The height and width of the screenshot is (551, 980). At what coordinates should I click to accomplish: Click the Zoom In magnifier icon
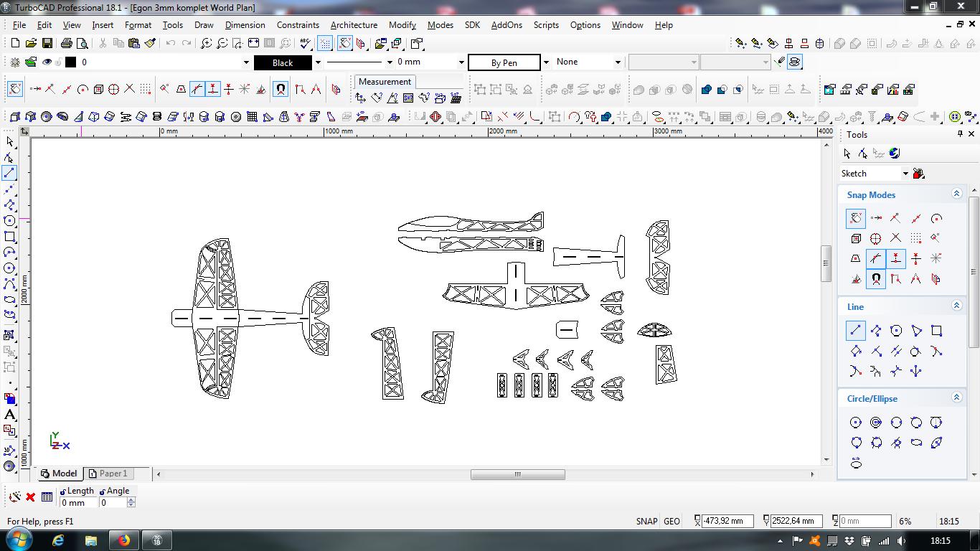206,44
